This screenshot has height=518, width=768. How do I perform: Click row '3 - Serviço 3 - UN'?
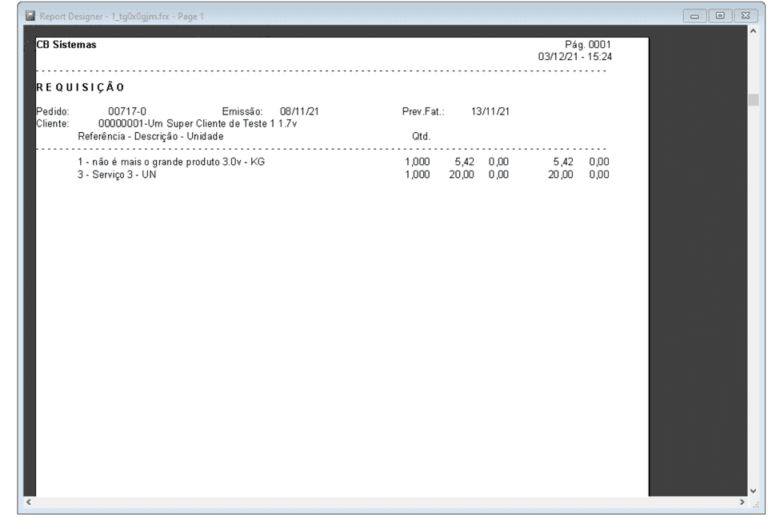(x=117, y=175)
